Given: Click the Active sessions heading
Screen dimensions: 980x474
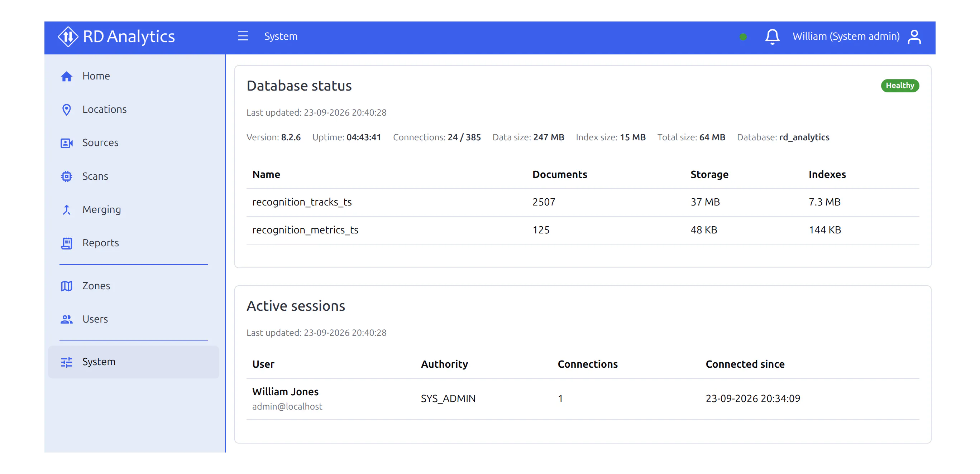Looking at the screenshot, I should coord(296,306).
